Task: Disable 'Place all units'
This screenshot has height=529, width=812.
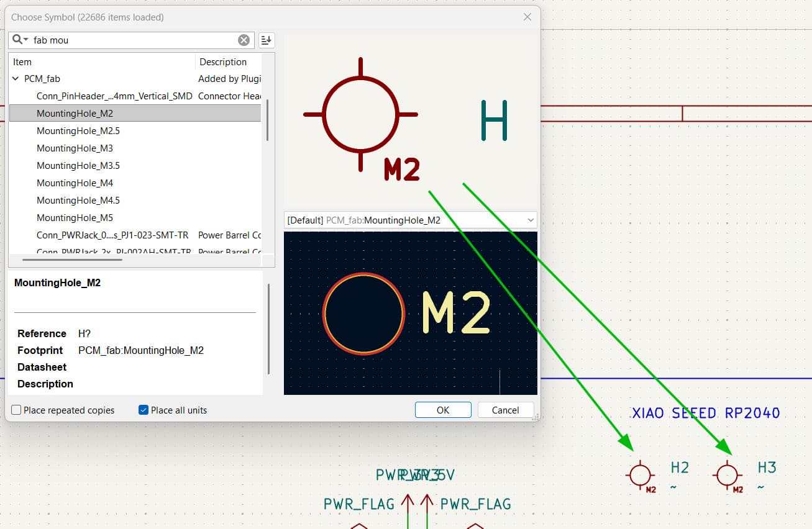Action: coord(143,410)
